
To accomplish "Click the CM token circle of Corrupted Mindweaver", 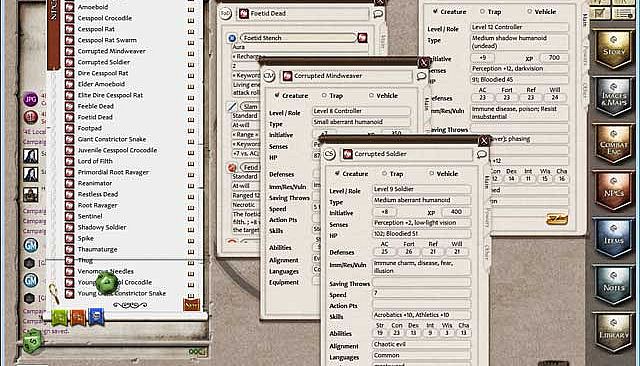I will click(269, 76).
